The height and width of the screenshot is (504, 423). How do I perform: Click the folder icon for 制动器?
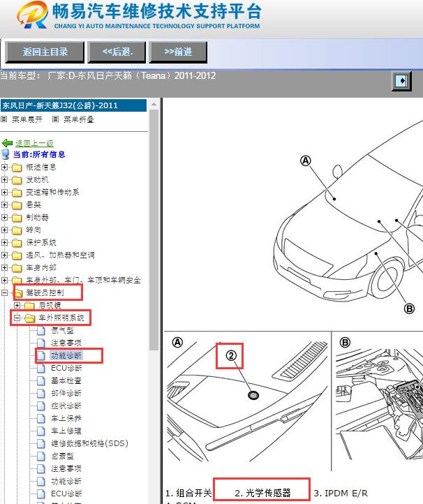pos(17,218)
